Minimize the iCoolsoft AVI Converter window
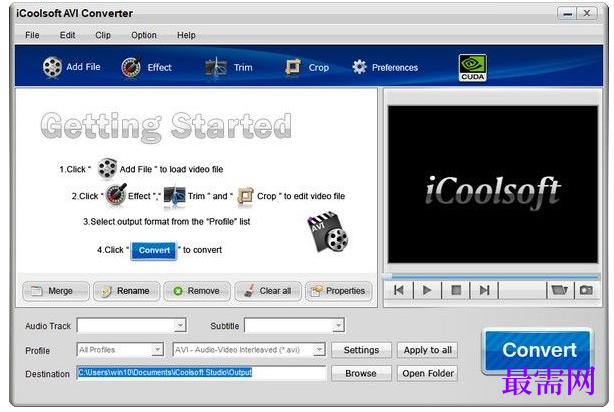This screenshot has width=614, height=412. tap(567, 14)
